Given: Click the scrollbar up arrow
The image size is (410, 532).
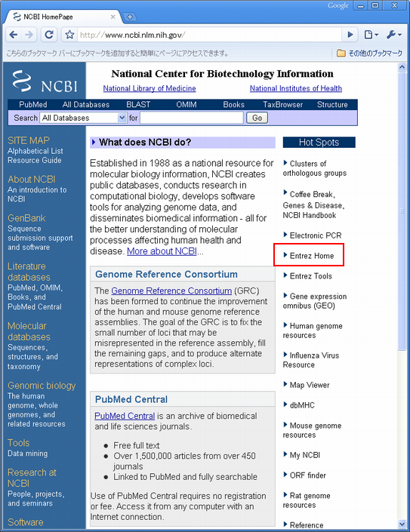Looking at the screenshot, I should click(x=402, y=67).
